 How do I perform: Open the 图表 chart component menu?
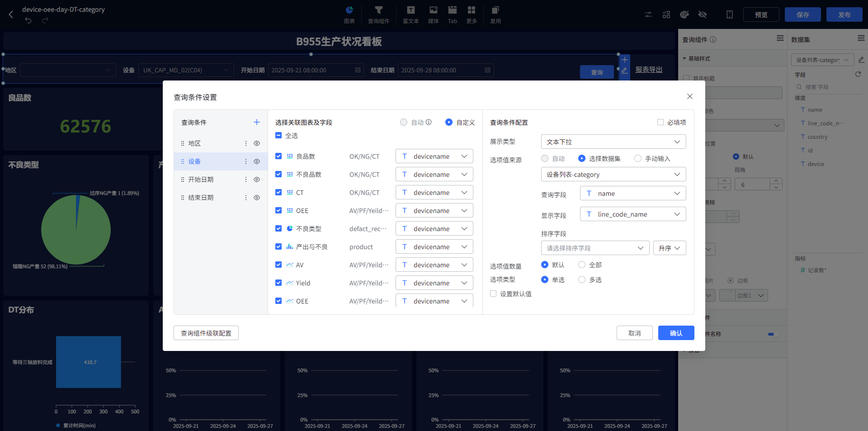(349, 14)
